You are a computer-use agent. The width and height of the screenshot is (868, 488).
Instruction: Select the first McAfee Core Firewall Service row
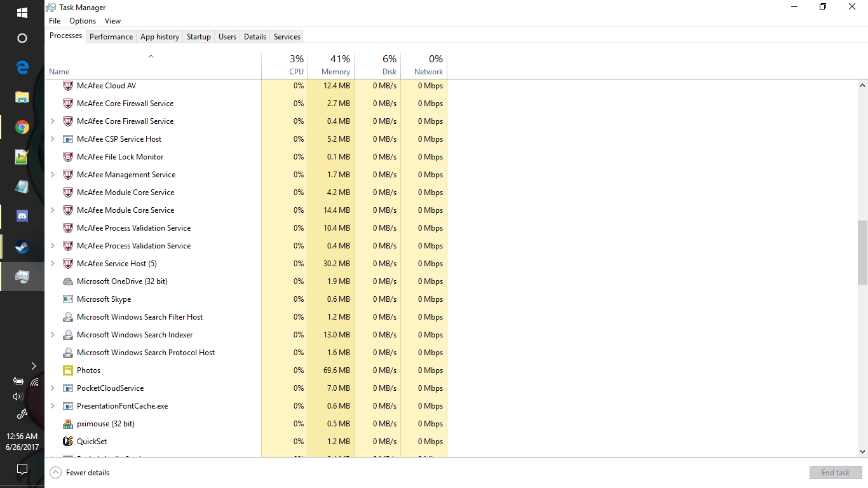[247, 104]
